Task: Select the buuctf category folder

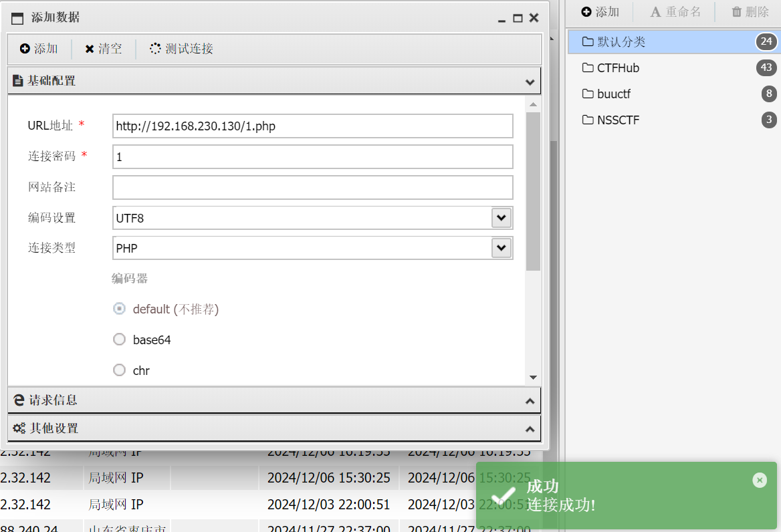Action: [675, 94]
